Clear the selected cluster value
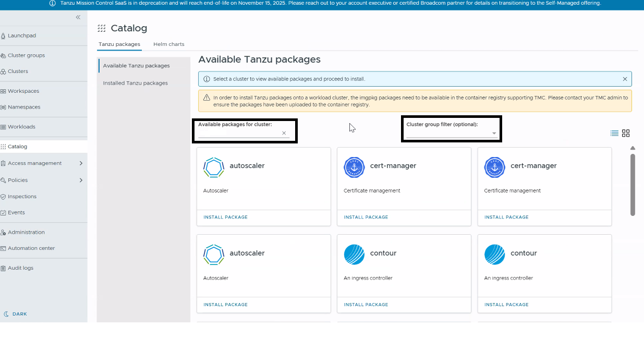The width and height of the screenshot is (644, 338). tap(284, 133)
